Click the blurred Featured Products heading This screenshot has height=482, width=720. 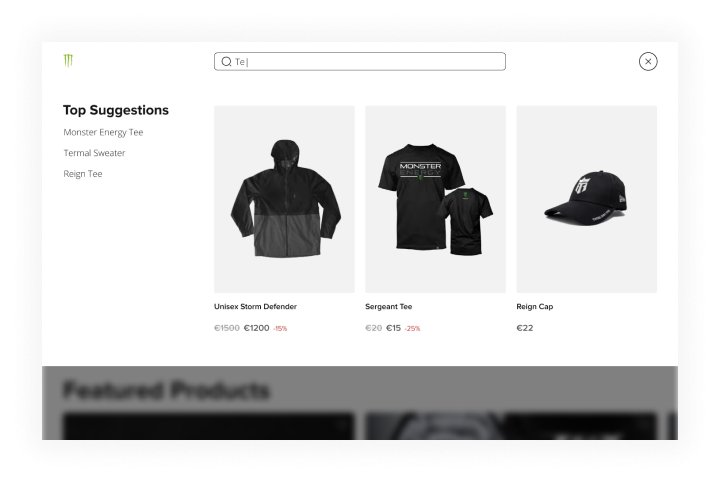(166, 390)
